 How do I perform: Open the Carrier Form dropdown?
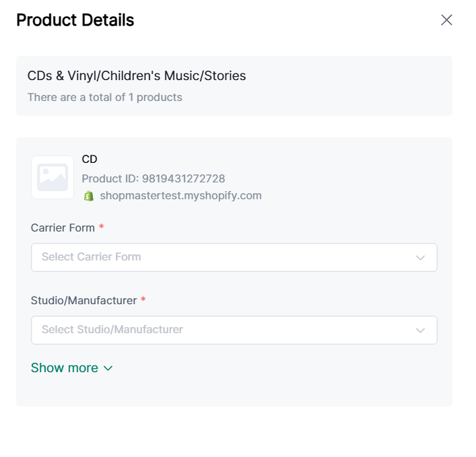tap(234, 257)
